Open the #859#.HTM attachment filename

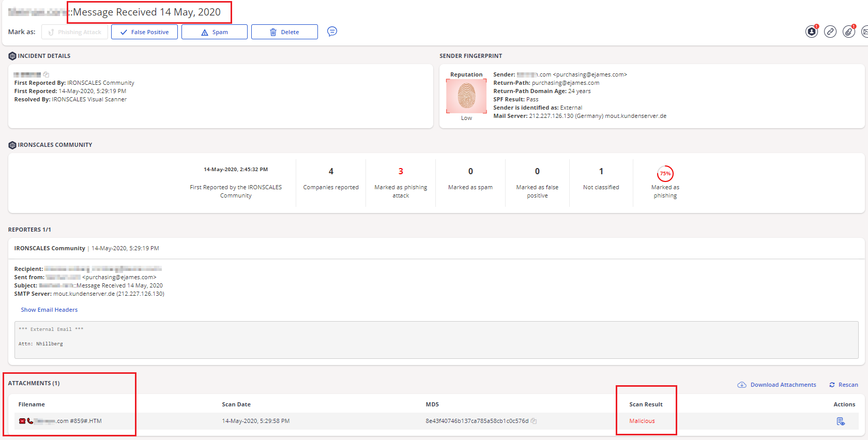[60, 421]
